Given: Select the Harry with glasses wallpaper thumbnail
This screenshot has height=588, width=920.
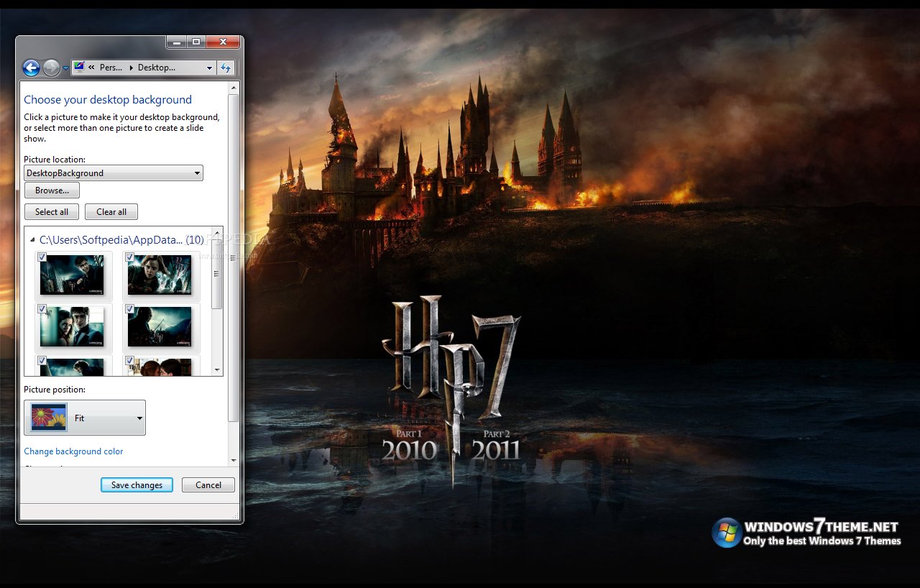Looking at the screenshot, I should [x=72, y=275].
